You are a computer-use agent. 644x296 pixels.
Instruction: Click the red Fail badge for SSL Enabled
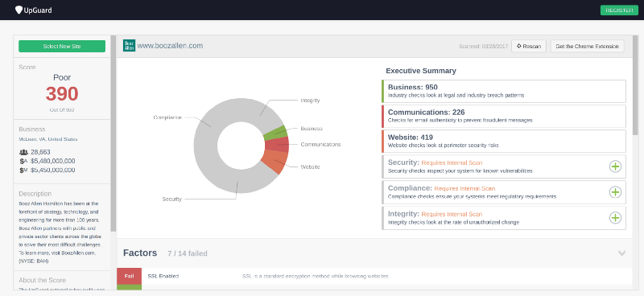(x=129, y=277)
